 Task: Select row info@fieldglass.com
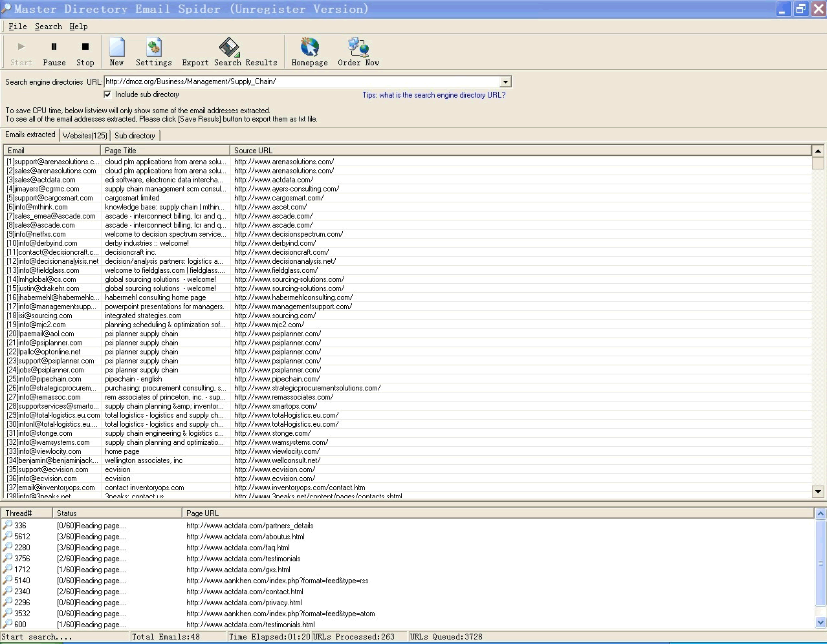pyautogui.click(x=408, y=270)
